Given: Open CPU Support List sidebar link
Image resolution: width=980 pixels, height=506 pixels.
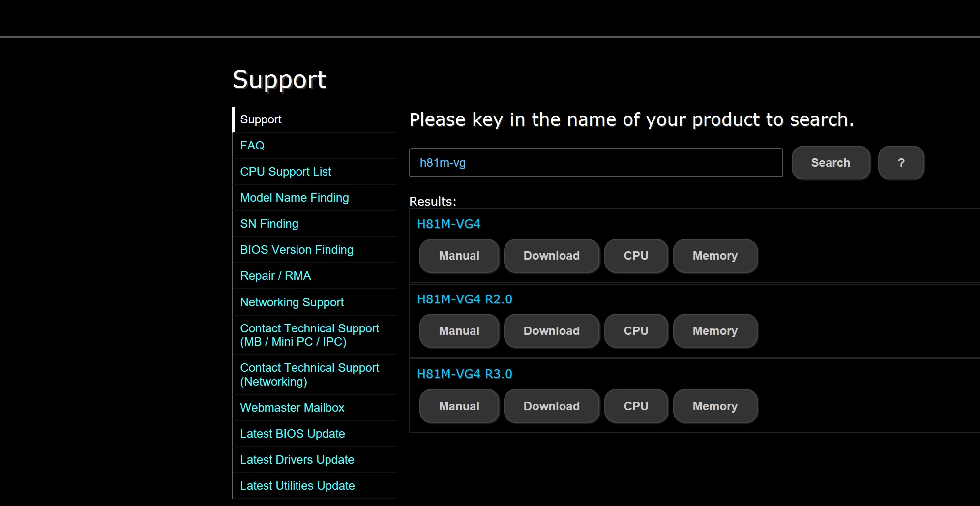Looking at the screenshot, I should tap(315, 172).
